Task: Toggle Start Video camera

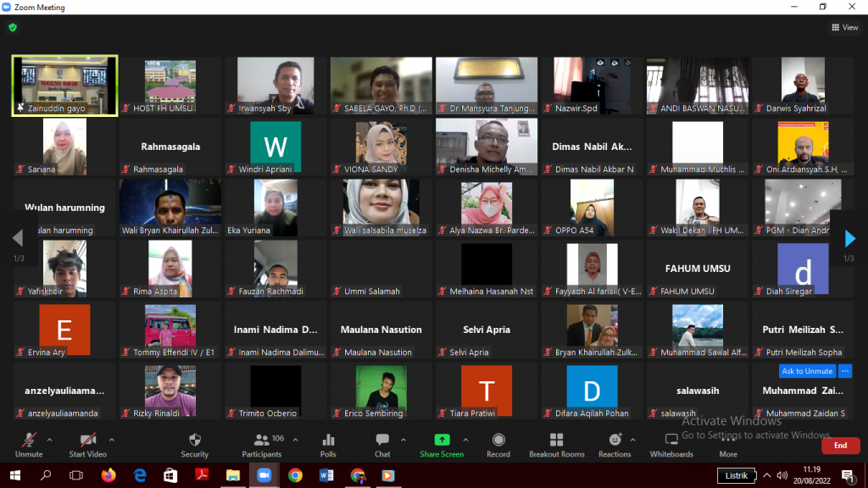Action: click(x=87, y=444)
